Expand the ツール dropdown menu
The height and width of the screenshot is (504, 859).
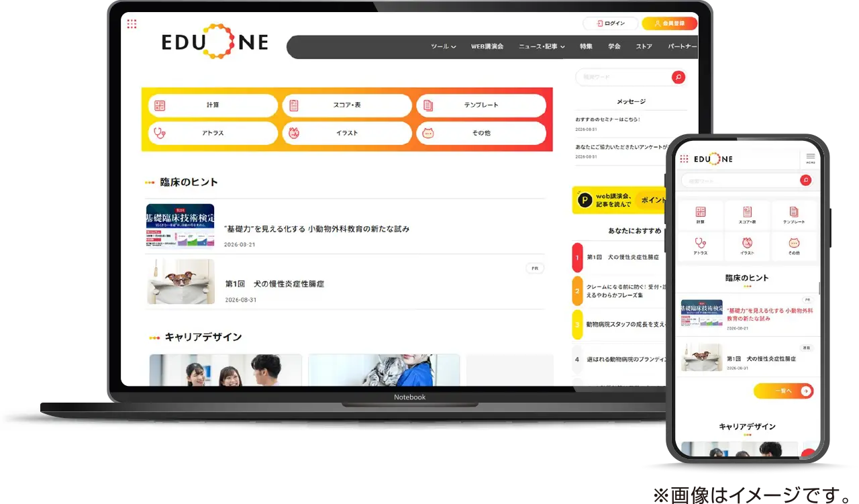[x=444, y=46]
